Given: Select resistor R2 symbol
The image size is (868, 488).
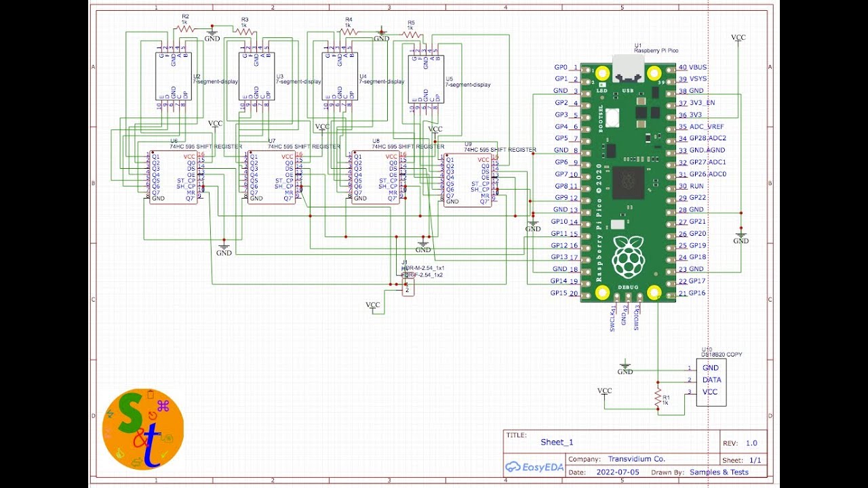Looking at the screenshot, I should [x=184, y=28].
